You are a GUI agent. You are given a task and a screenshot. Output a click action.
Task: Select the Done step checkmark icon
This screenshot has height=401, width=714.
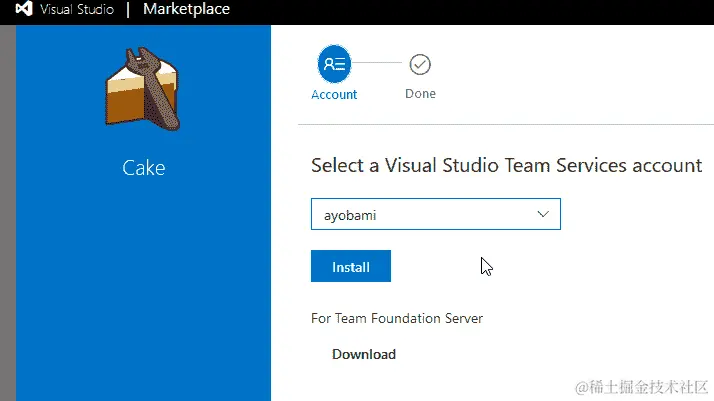point(420,65)
